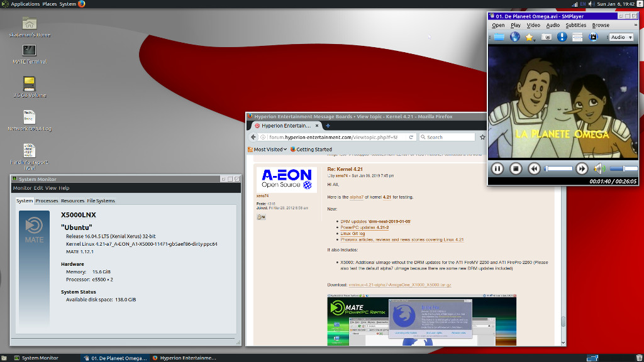Open the calendar from the date clock
Image resolution: width=644 pixels, height=362 pixels.
coord(616,4)
